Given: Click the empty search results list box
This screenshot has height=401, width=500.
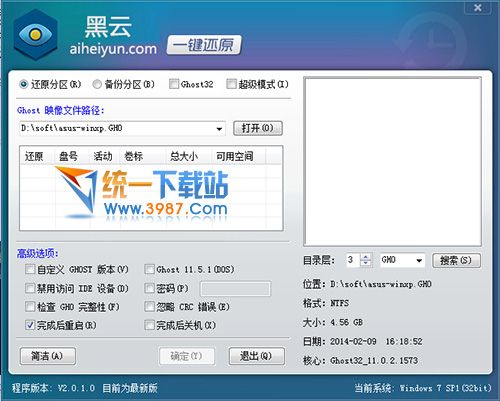Looking at the screenshot, I should [392, 162].
